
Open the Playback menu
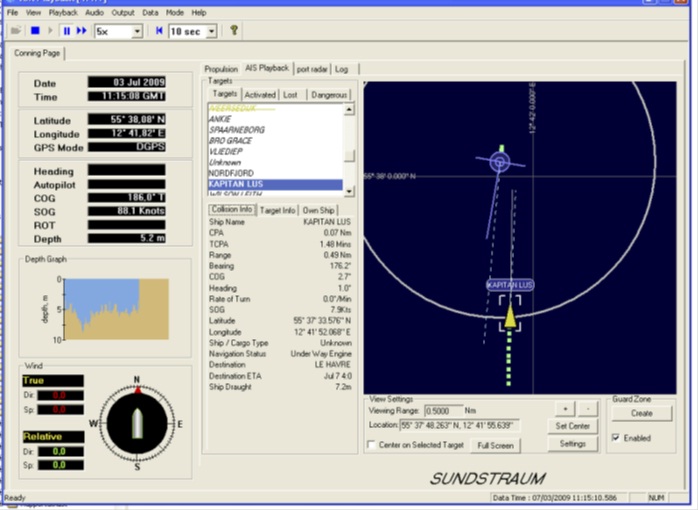[63, 12]
